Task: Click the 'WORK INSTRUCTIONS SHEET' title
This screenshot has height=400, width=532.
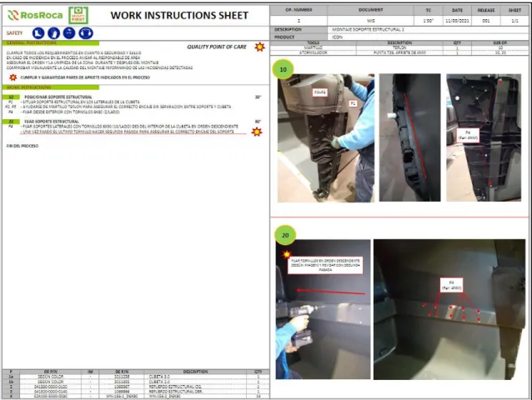Action: tap(179, 16)
